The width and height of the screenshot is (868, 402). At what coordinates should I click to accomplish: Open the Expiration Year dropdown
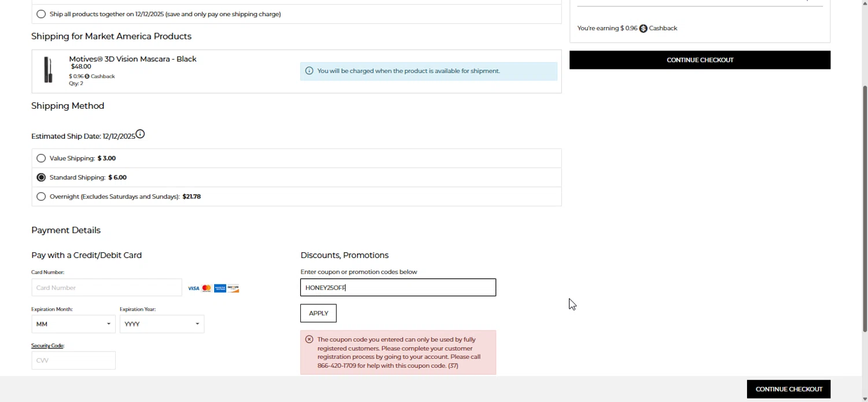point(162,324)
